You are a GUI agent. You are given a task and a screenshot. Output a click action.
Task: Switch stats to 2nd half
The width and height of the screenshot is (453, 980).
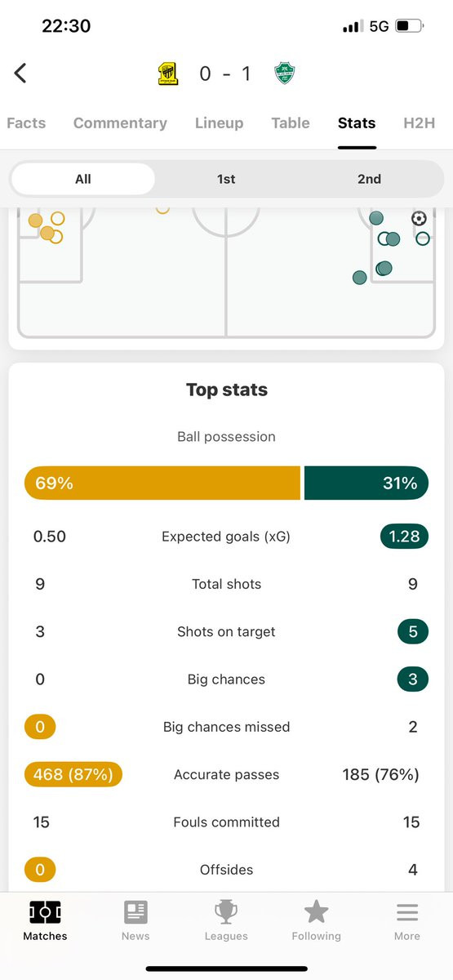pyautogui.click(x=369, y=179)
